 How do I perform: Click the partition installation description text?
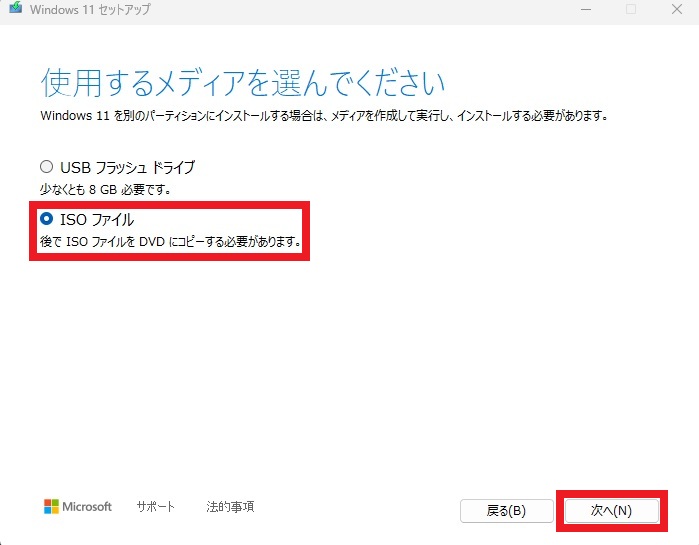[325, 116]
